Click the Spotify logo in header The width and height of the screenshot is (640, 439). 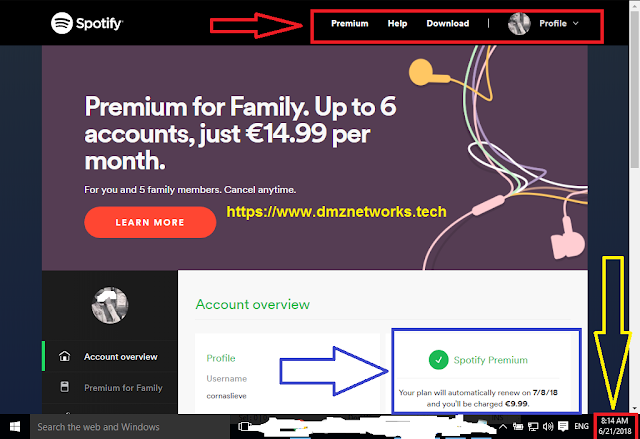87,23
